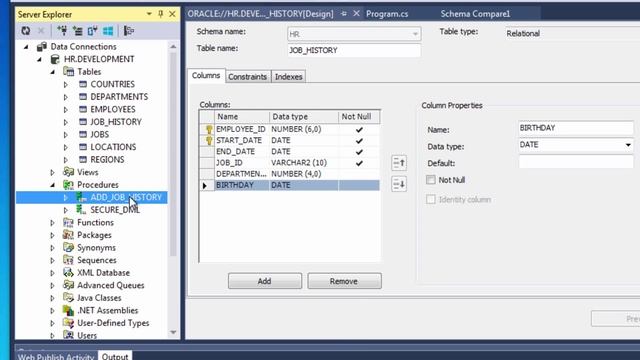Open the Data type dropdown
The height and width of the screenshot is (360, 640).
[628, 145]
